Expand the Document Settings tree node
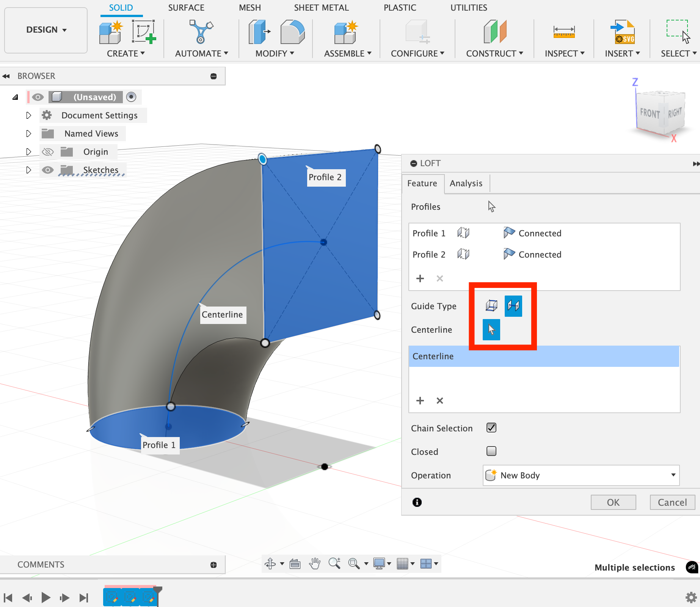 coord(28,115)
